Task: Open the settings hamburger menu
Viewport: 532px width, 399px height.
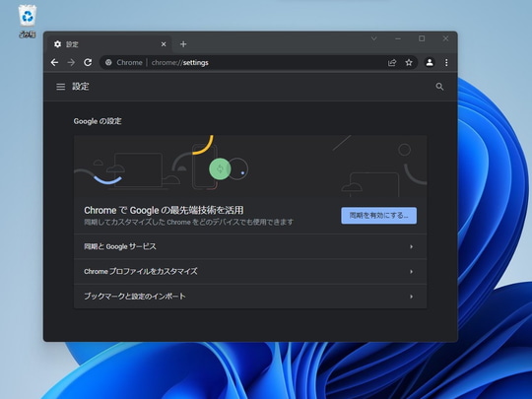Action: click(61, 87)
